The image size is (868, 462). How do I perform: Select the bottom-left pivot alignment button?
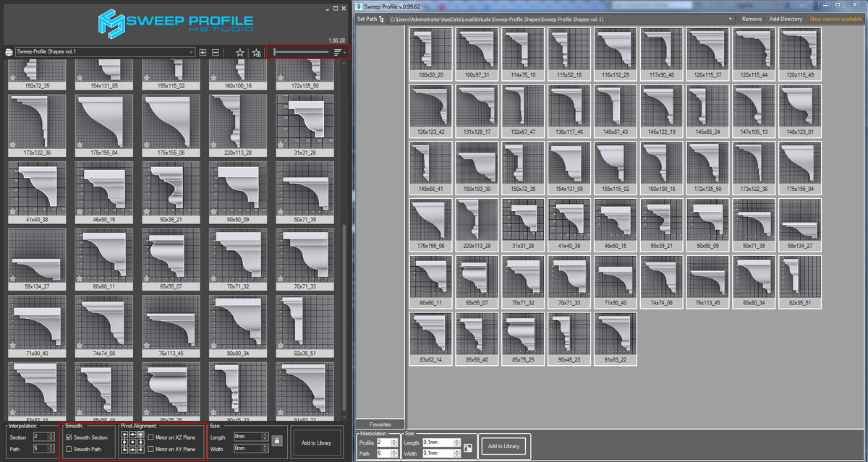[x=125, y=450]
